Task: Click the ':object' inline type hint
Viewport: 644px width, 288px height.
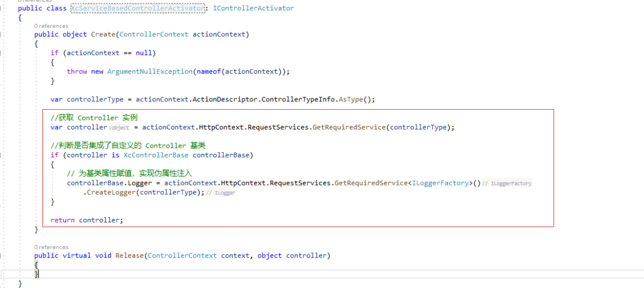Action: click(x=119, y=128)
